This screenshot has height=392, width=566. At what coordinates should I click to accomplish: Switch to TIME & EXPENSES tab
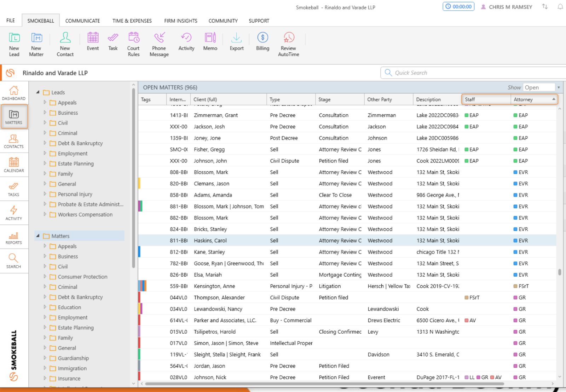132,21
